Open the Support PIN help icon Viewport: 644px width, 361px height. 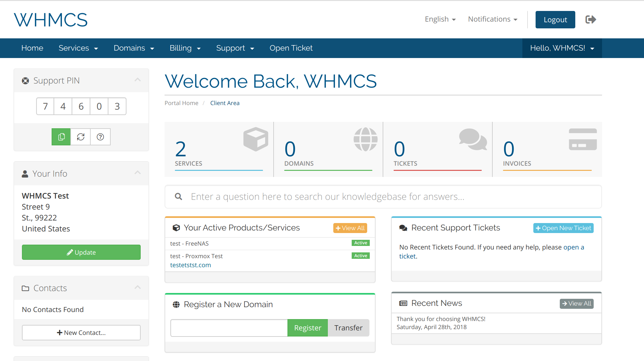tap(100, 137)
